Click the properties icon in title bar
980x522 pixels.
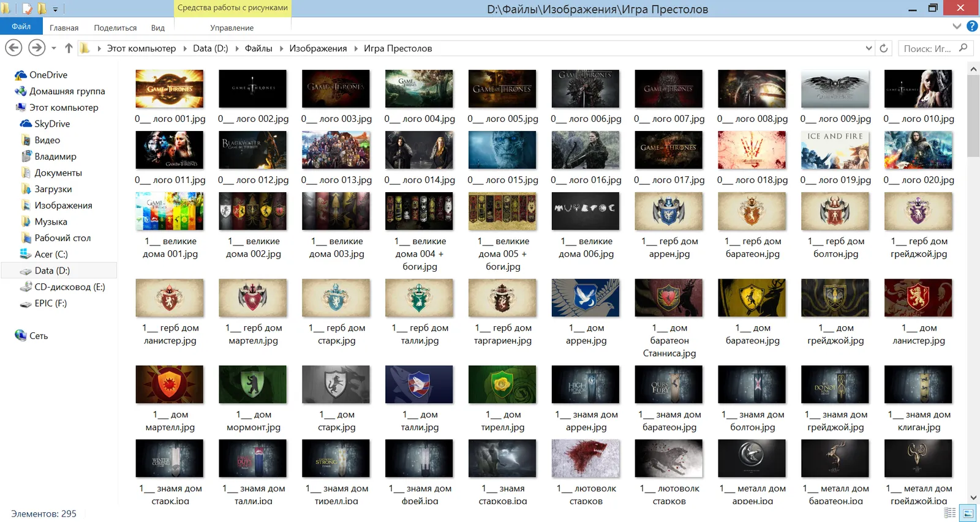click(27, 9)
